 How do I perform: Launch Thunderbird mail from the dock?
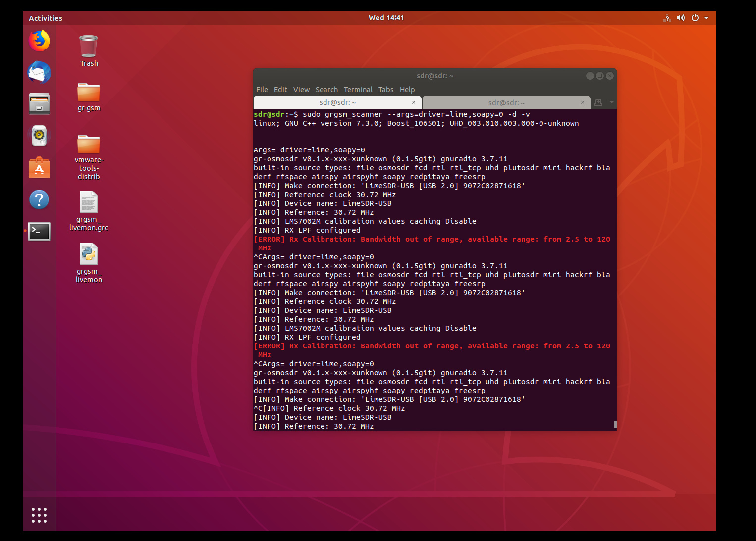point(39,73)
